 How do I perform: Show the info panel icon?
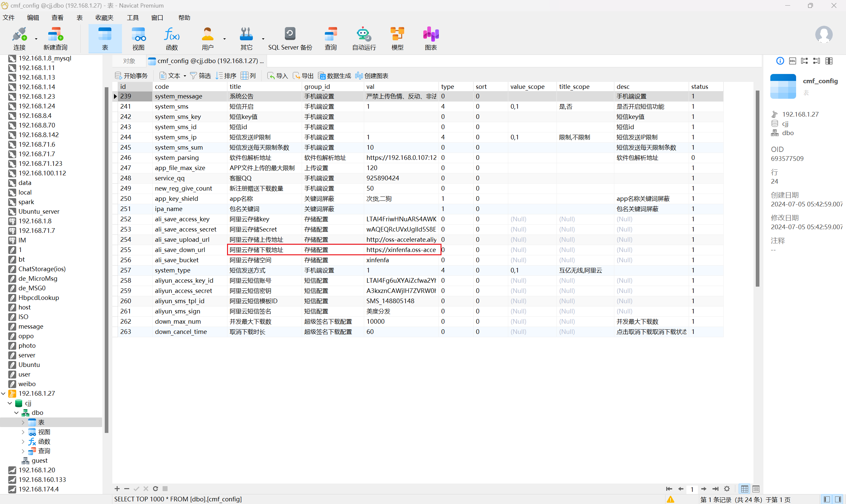click(x=780, y=61)
